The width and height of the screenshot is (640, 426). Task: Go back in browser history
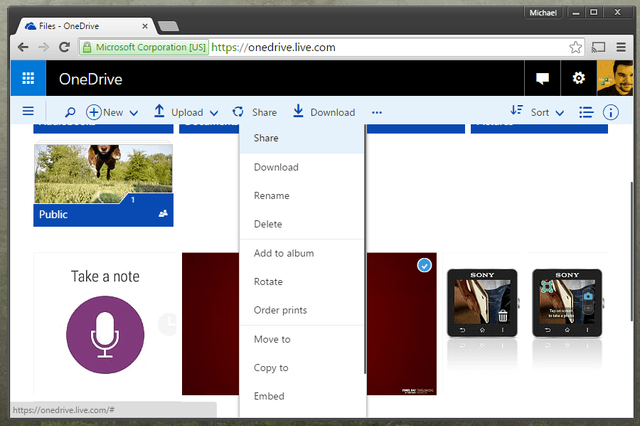pos(23,47)
